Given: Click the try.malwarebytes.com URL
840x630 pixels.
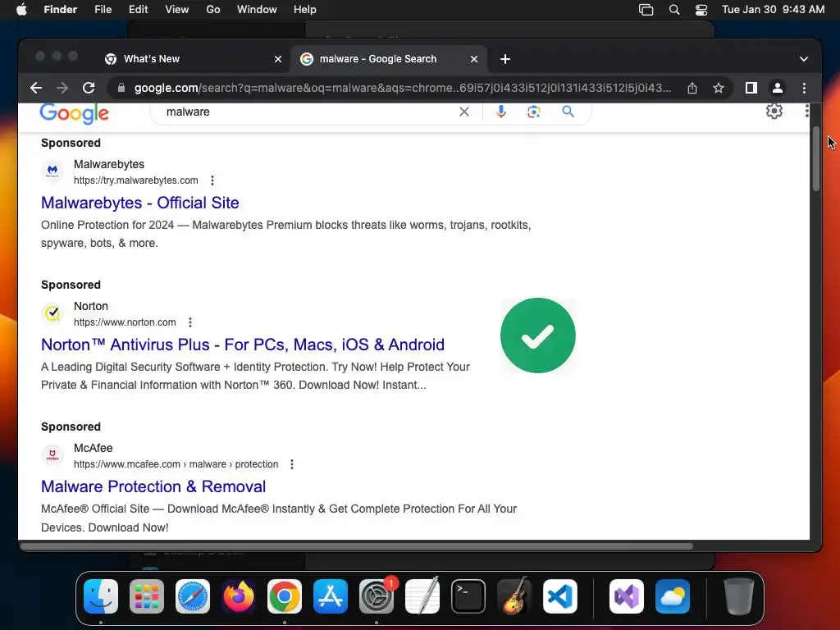Looking at the screenshot, I should [136, 180].
